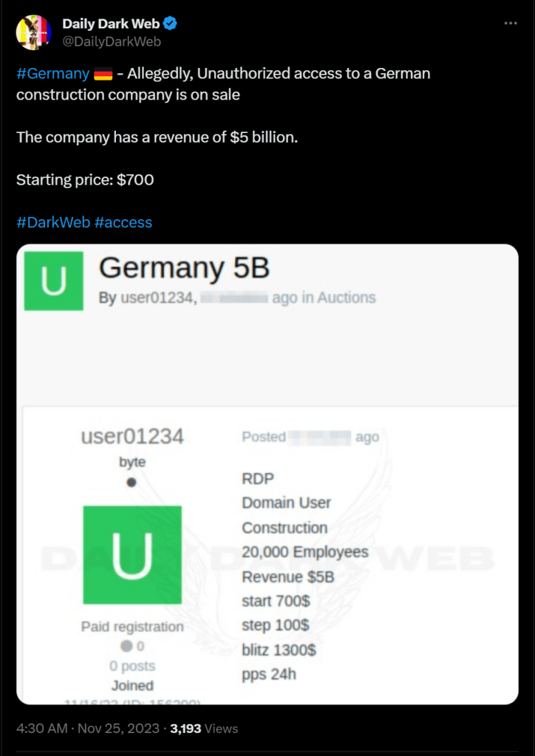Image resolution: width=535 pixels, height=756 pixels.
Task: Open the tweet's more options menu
Action: [511, 24]
